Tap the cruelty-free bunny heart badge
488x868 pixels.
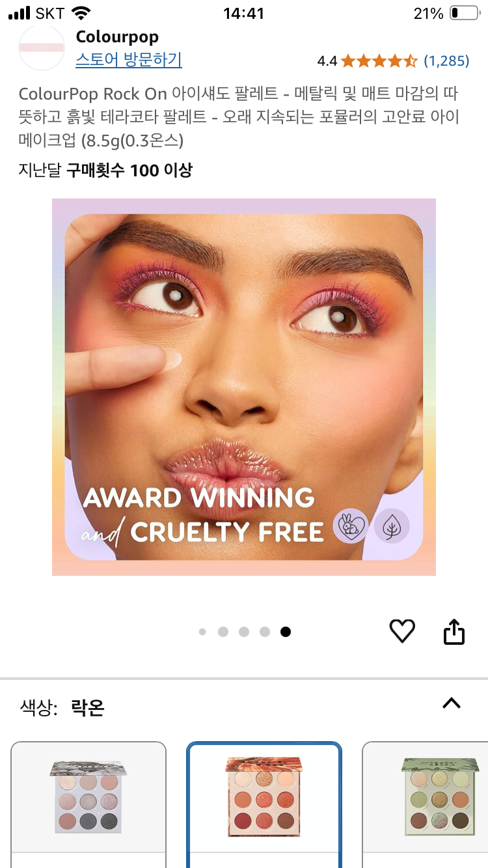(x=351, y=526)
